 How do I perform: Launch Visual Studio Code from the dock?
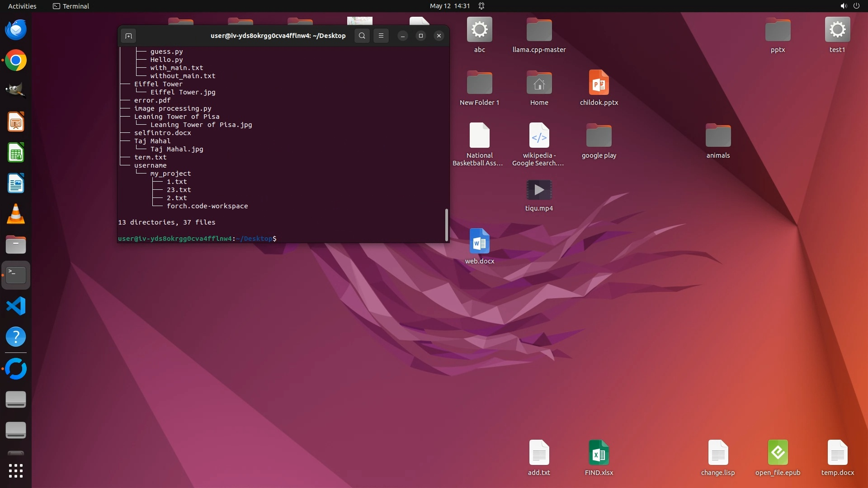tap(16, 306)
